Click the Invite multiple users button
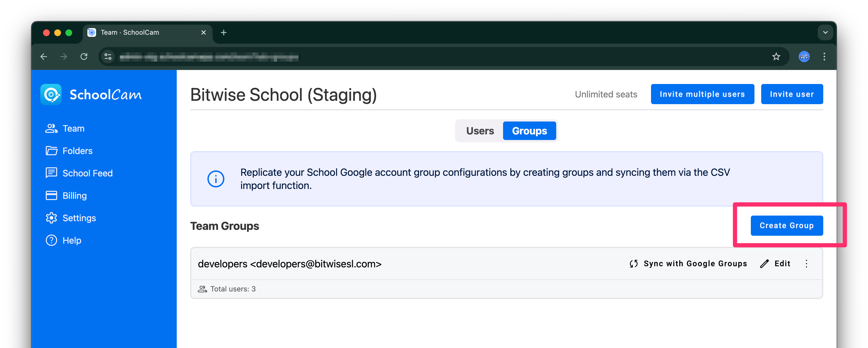 (702, 94)
